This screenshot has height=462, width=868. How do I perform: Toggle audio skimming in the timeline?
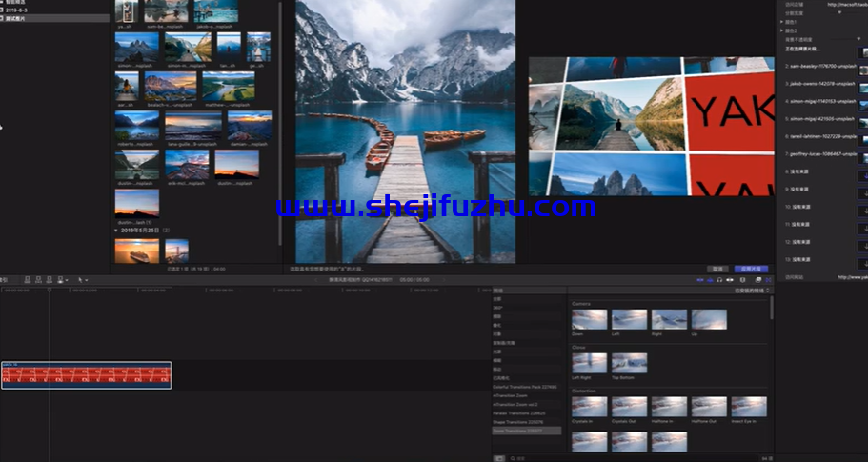(710, 280)
